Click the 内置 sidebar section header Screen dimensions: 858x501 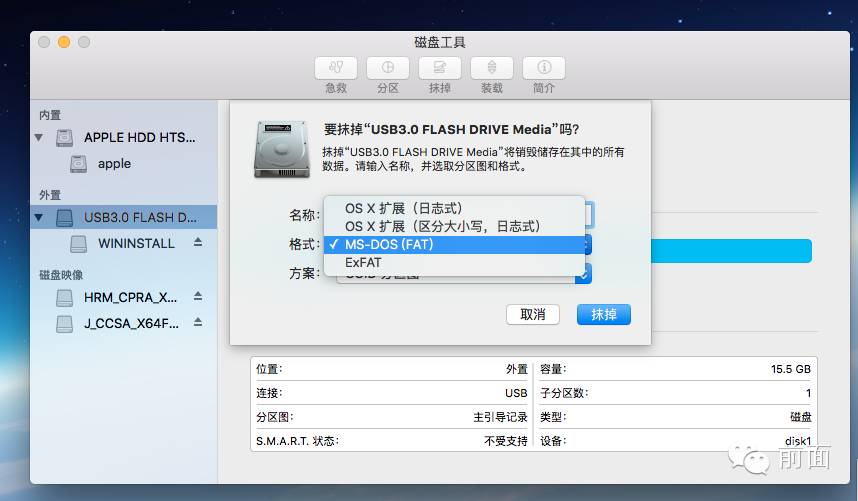click(x=50, y=115)
